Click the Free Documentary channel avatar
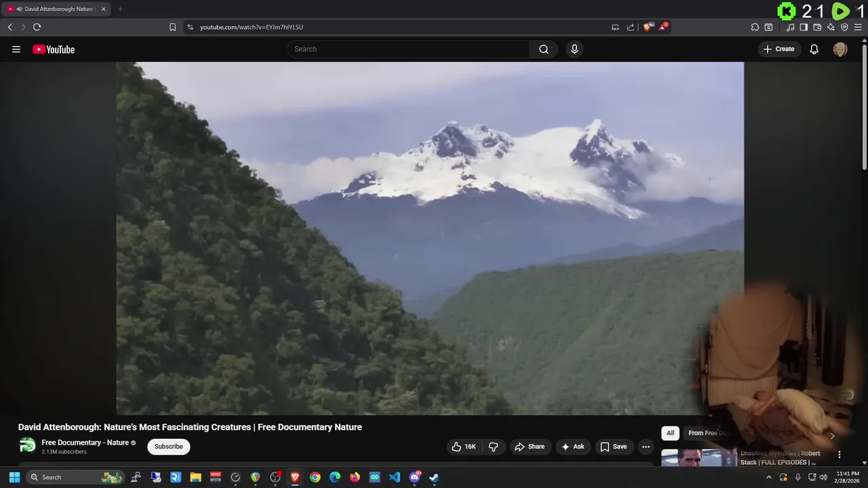Viewport: 868px width, 488px height. [x=28, y=446]
